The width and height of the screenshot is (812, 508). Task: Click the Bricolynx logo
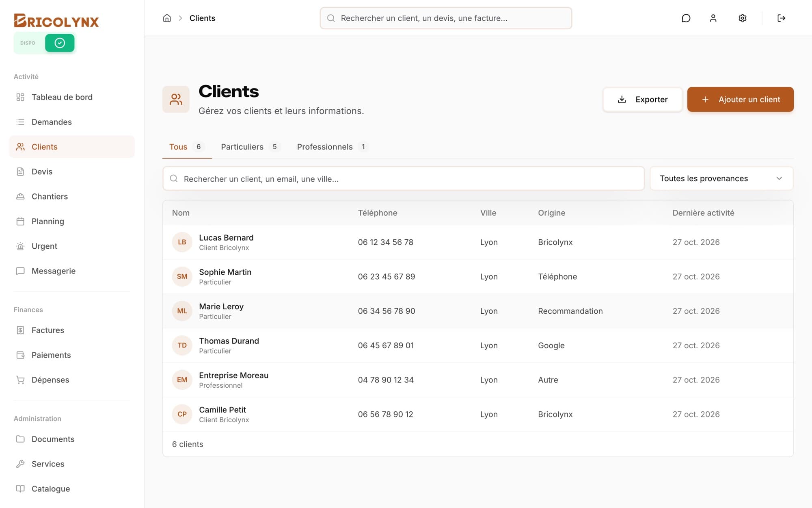(x=56, y=21)
